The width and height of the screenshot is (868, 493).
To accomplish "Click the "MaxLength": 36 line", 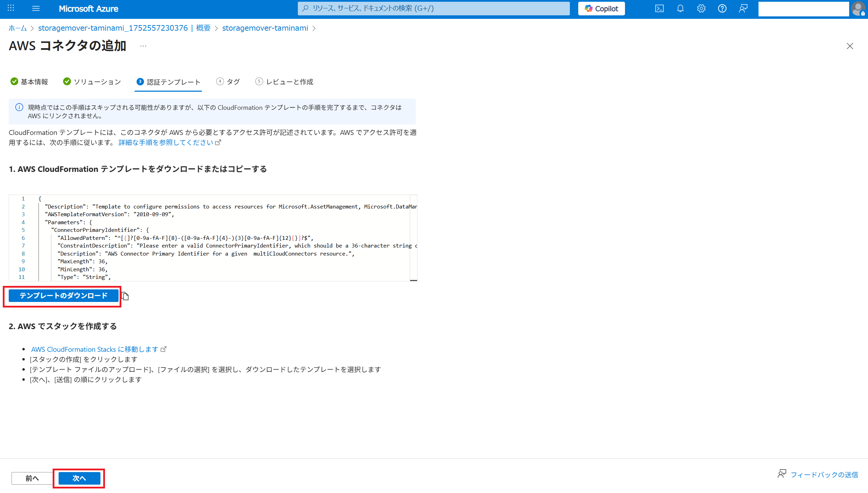I will tap(83, 261).
